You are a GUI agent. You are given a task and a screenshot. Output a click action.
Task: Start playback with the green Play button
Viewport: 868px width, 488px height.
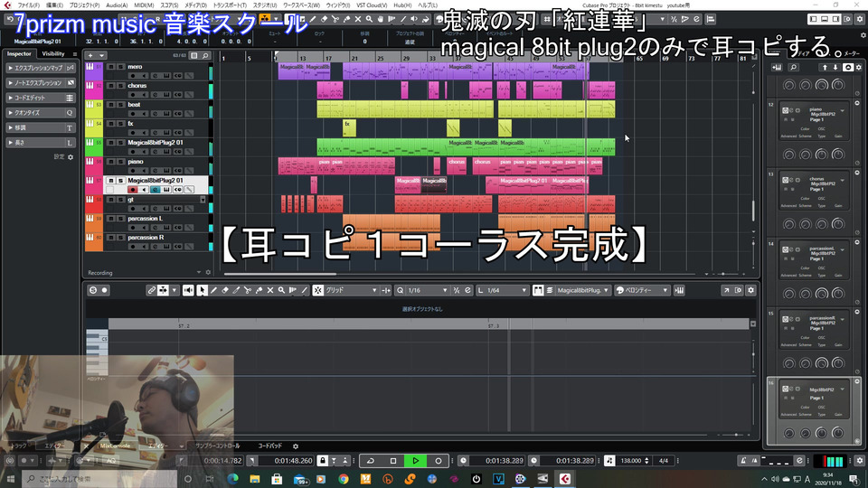point(415,460)
